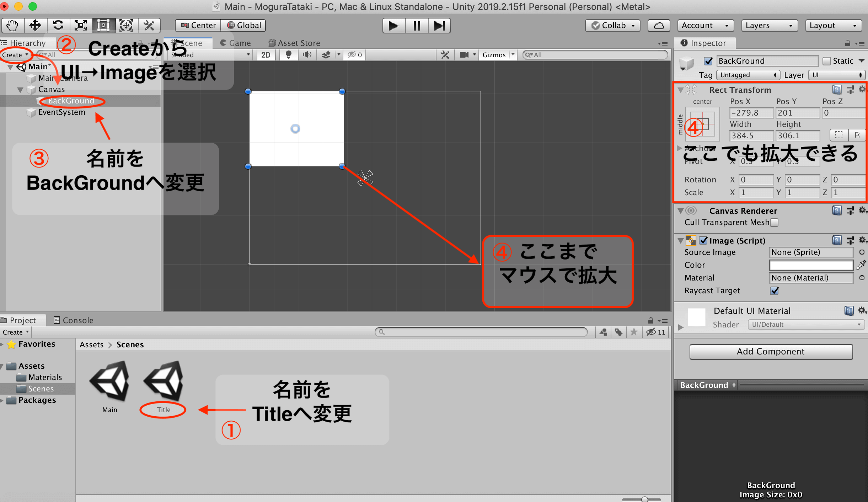The width and height of the screenshot is (868, 502).
Task: Open the Layers dropdown in toolbar
Action: point(769,26)
